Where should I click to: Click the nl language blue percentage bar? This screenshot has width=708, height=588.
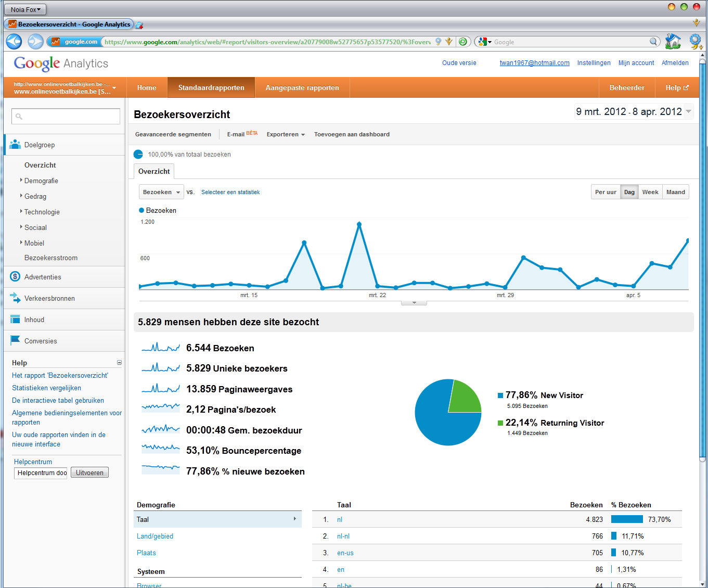[x=627, y=519]
